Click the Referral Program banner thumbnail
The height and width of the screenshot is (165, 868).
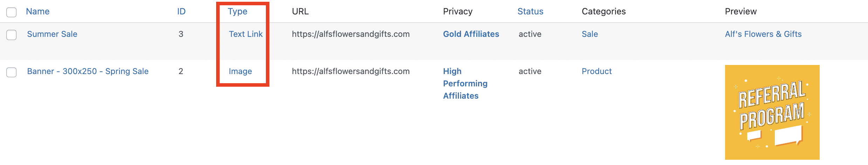point(772,112)
